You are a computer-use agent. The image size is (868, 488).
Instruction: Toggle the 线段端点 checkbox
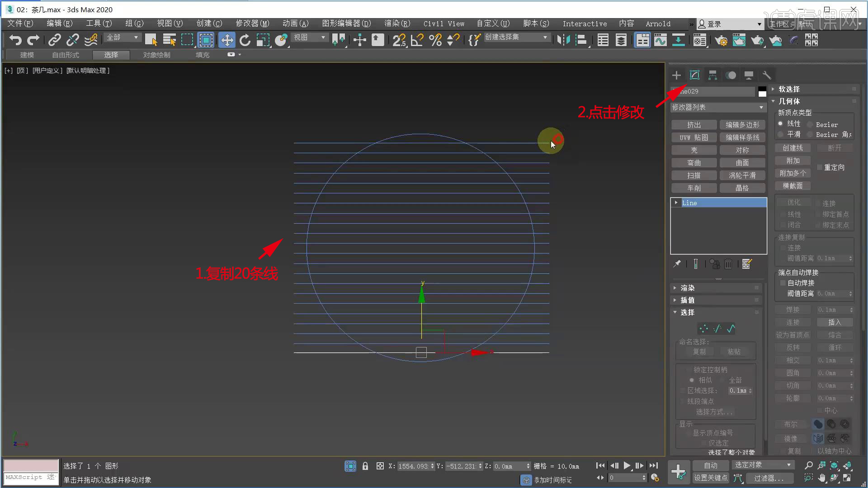coord(683,401)
